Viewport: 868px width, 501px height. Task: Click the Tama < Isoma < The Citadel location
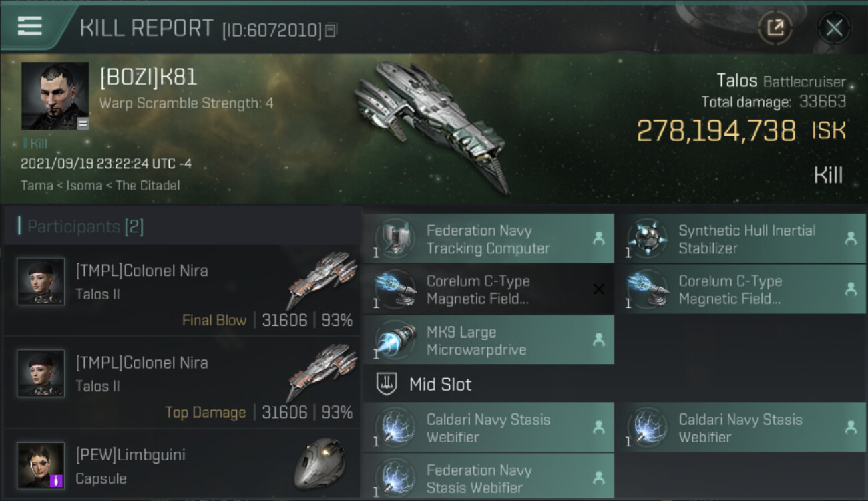(x=100, y=185)
